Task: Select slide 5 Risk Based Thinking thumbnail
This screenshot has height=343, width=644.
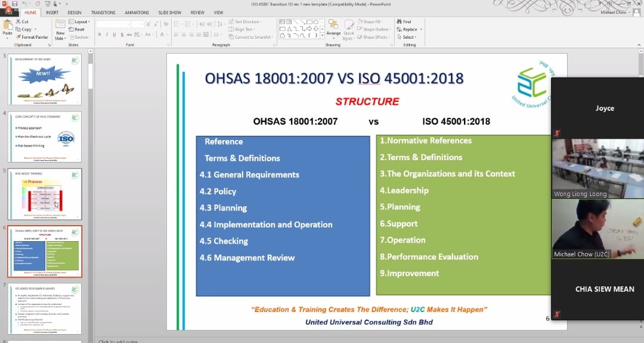Action: coord(45,194)
